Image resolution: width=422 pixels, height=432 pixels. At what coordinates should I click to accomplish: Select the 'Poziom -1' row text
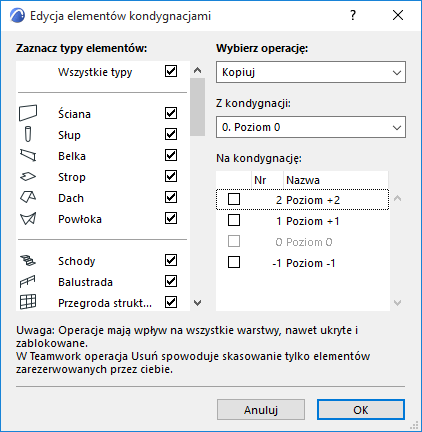(x=311, y=263)
